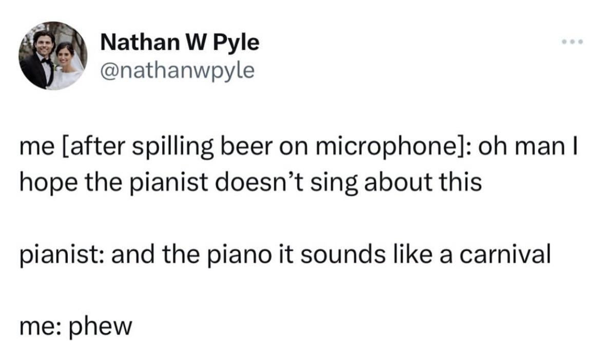
Task: Visit the @nathanwpyle handle link
Action: [178, 71]
